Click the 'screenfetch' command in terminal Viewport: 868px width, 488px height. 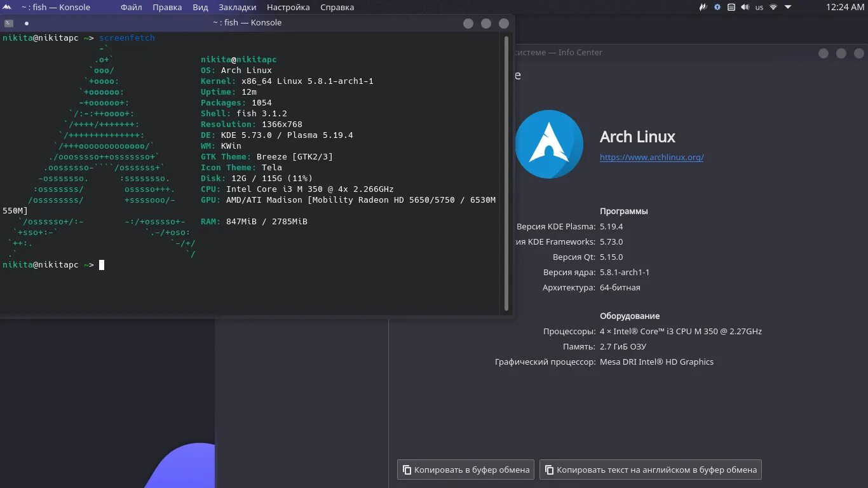[127, 38]
